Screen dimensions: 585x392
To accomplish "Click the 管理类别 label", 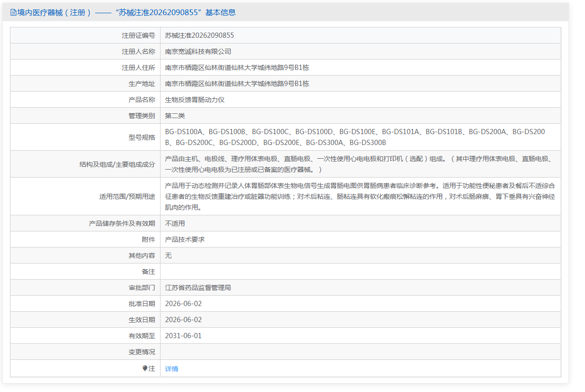I will (142, 116).
